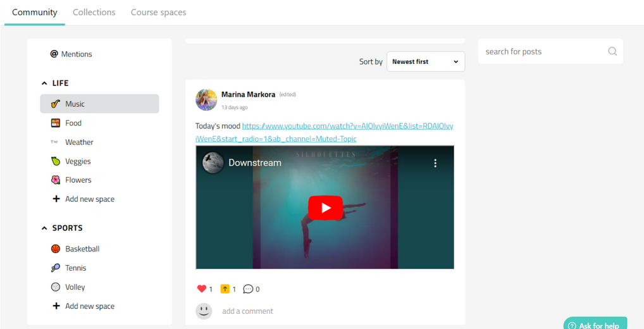Screen dimensions: 644x329
Task: Click the saxophone Music icon
Action: pos(56,104)
